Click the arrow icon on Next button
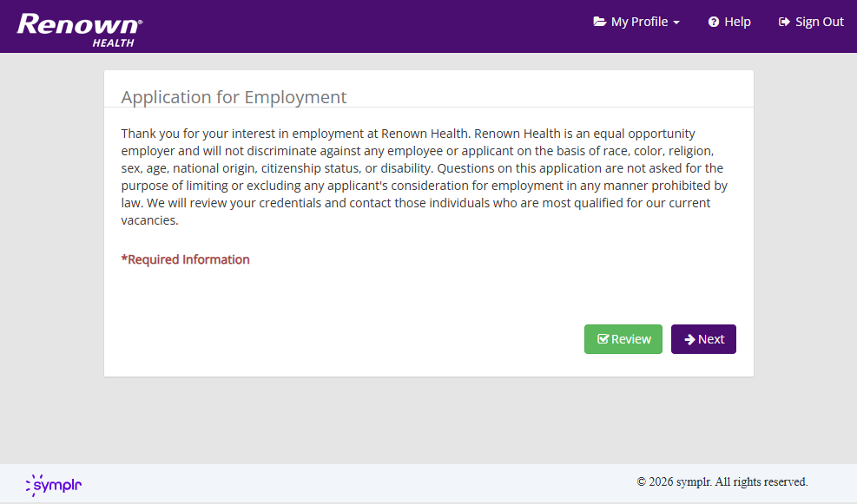Image resolution: width=857 pixels, height=504 pixels. click(689, 339)
